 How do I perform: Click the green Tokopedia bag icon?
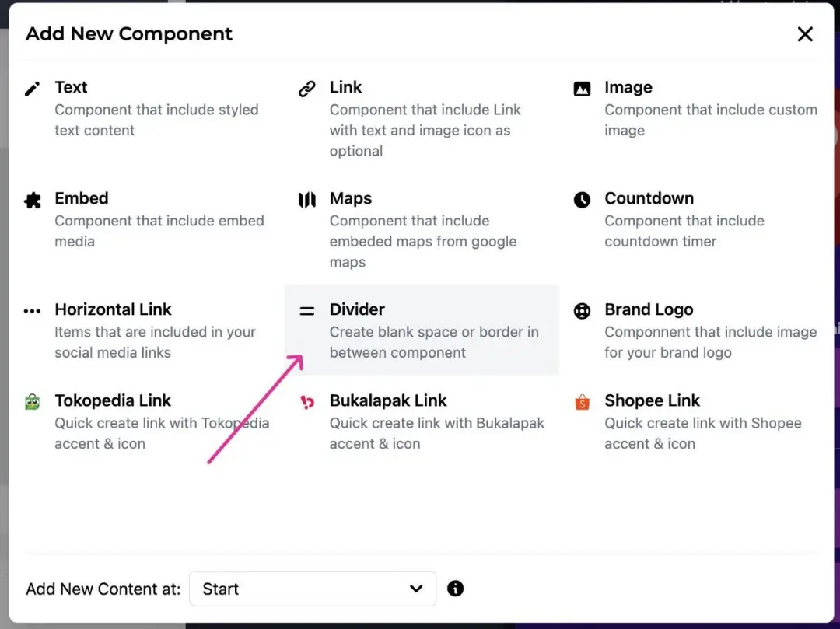coord(32,402)
